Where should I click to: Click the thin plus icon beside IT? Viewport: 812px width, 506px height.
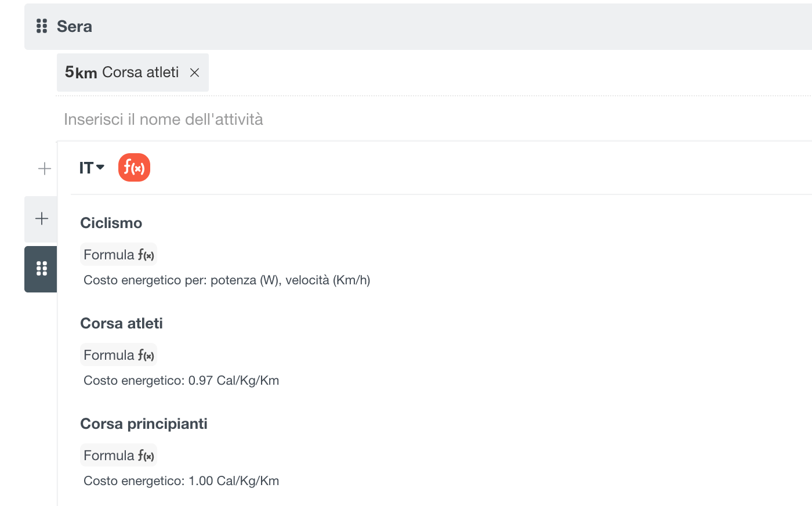pyautogui.click(x=44, y=169)
